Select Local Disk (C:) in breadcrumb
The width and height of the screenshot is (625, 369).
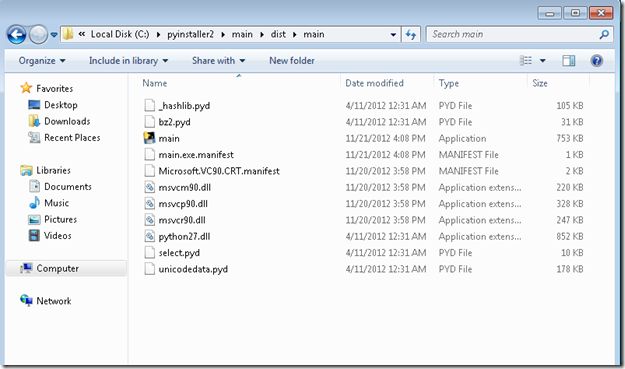coord(120,34)
